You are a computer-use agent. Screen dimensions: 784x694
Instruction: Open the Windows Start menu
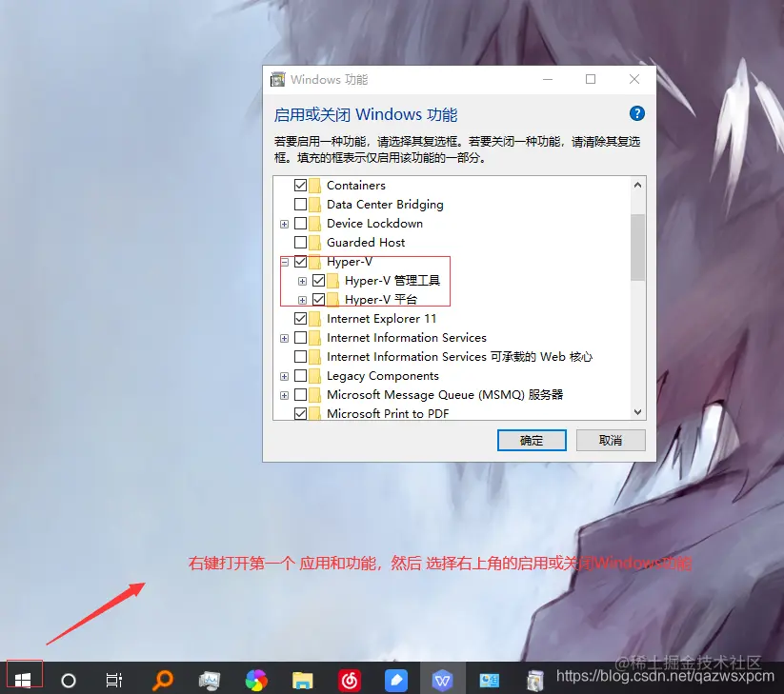pos(23,680)
